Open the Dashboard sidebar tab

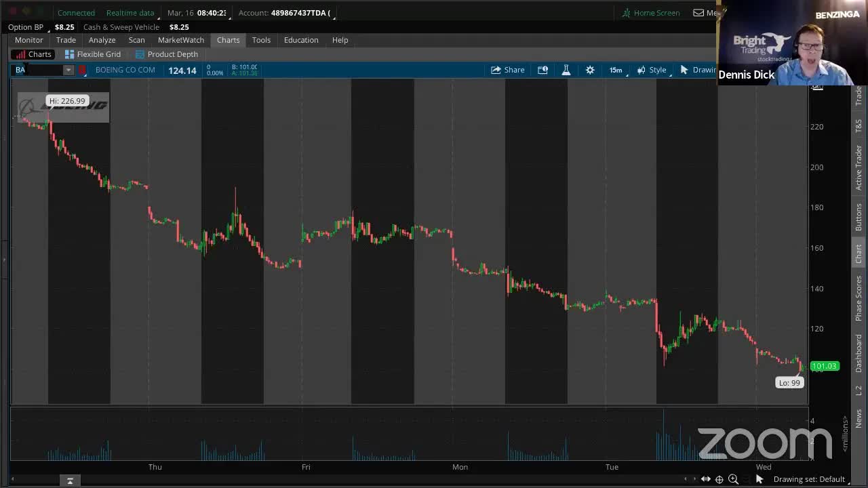pos(859,353)
